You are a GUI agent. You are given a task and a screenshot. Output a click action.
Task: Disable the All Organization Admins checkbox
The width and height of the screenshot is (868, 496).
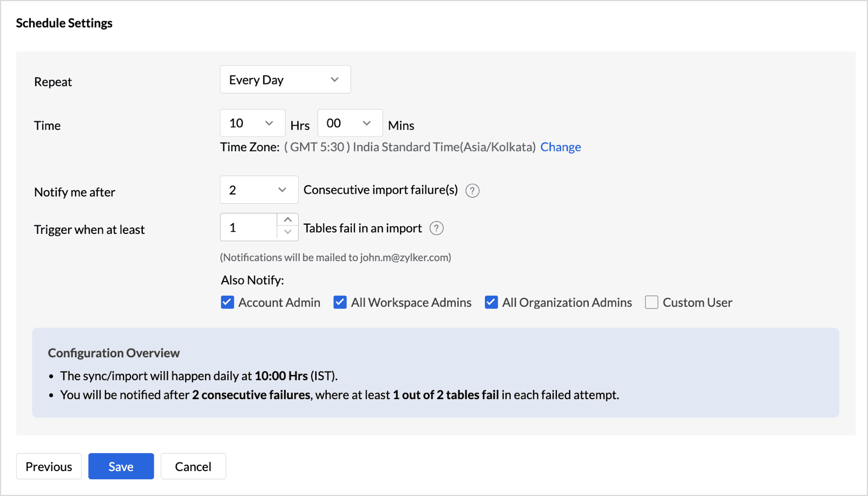491,302
